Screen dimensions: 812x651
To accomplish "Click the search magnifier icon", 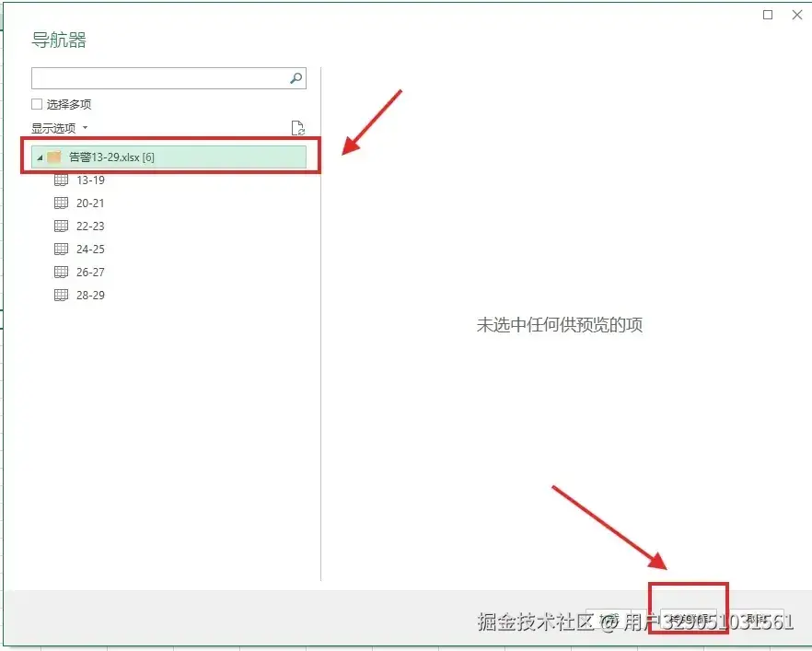I will tap(295, 77).
